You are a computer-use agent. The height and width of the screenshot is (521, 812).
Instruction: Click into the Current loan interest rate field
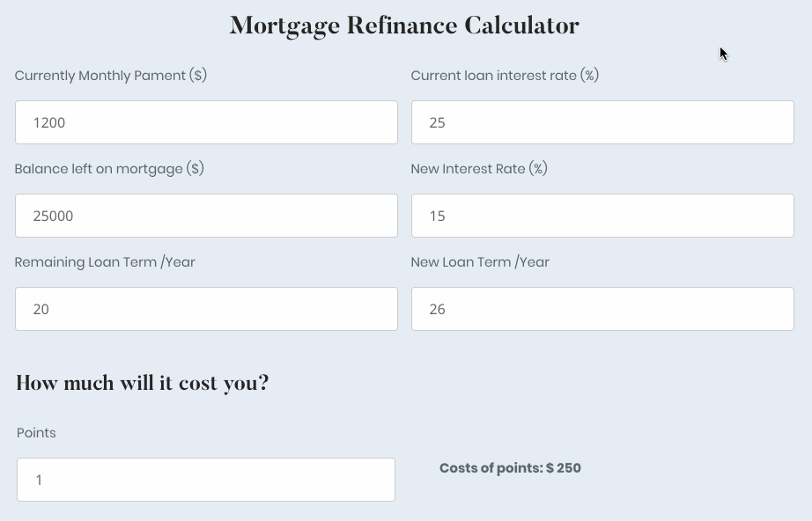pos(602,122)
